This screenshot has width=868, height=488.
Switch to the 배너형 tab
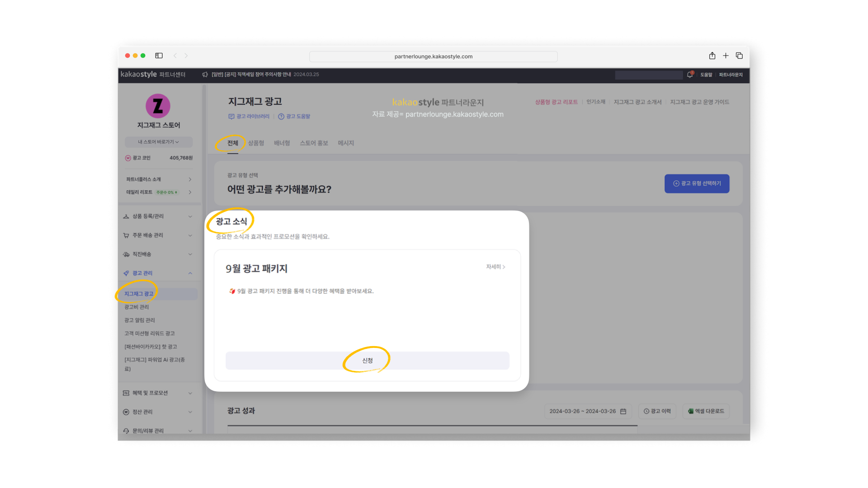click(282, 143)
